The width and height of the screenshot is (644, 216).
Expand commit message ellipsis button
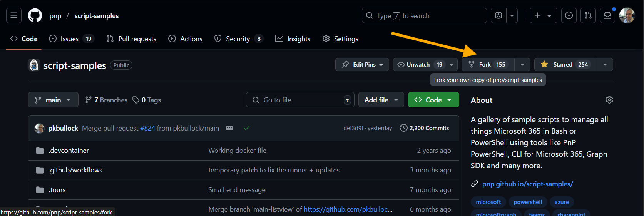click(229, 128)
